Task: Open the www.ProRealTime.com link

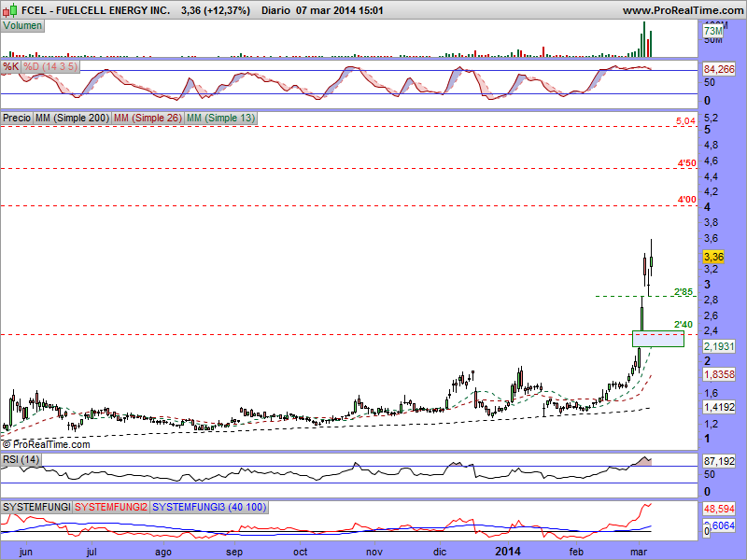Action: (x=682, y=9)
